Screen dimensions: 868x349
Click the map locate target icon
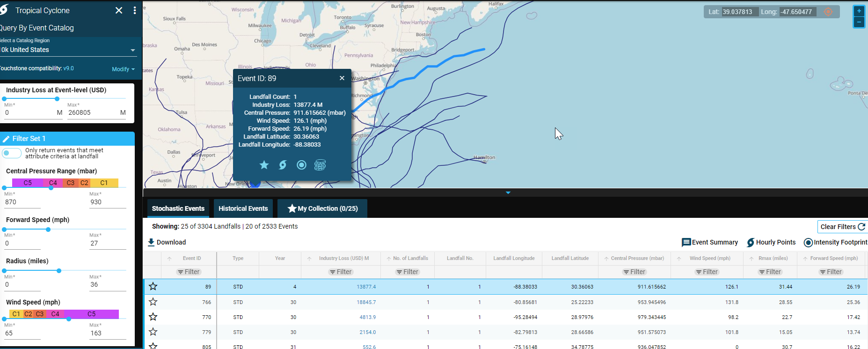click(828, 12)
